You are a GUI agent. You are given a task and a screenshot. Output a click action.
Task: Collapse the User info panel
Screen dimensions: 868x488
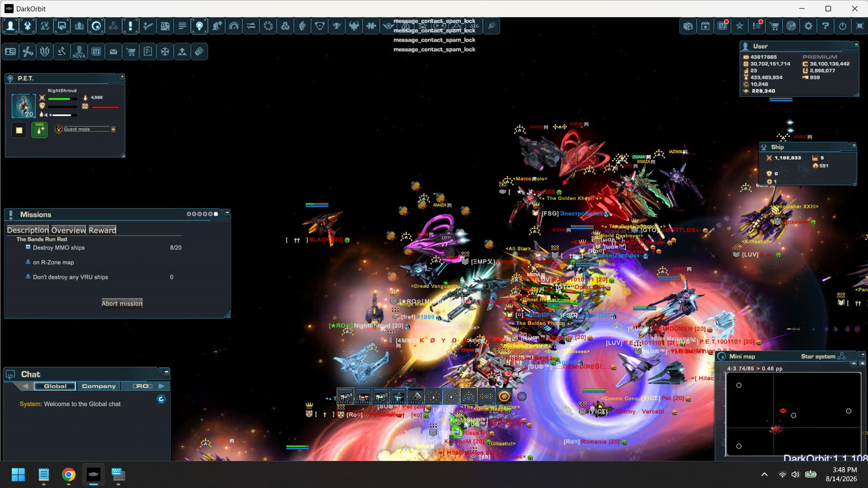click(857, 45)
